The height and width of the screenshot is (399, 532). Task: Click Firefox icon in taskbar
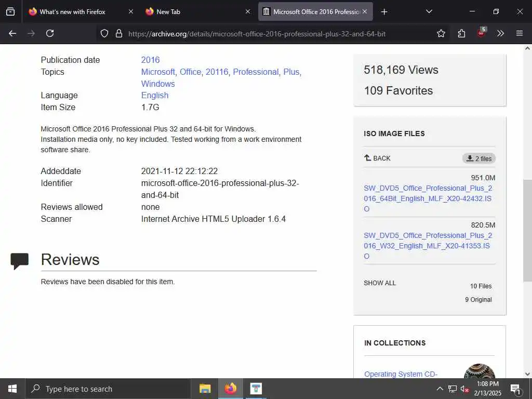click(230, 389)
